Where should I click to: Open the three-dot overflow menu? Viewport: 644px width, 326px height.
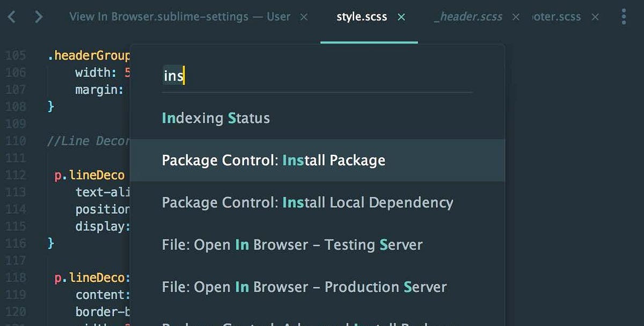click(x=624, y=17)
